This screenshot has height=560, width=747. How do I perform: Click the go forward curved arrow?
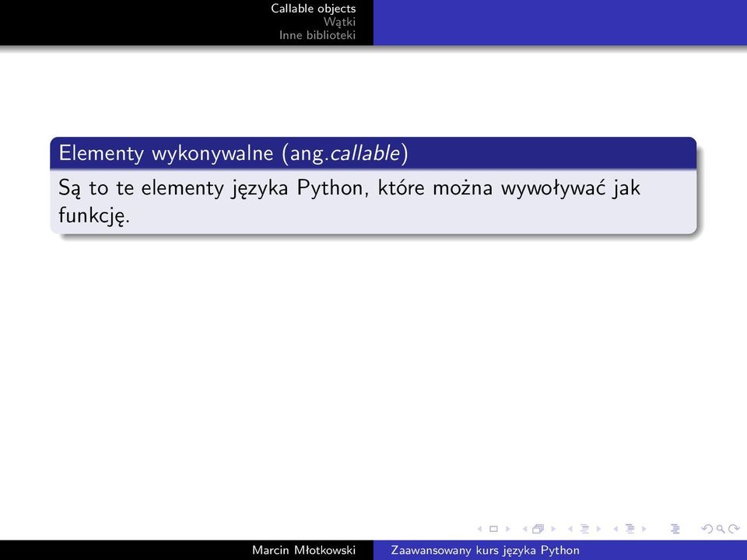(x=734, y=529)
